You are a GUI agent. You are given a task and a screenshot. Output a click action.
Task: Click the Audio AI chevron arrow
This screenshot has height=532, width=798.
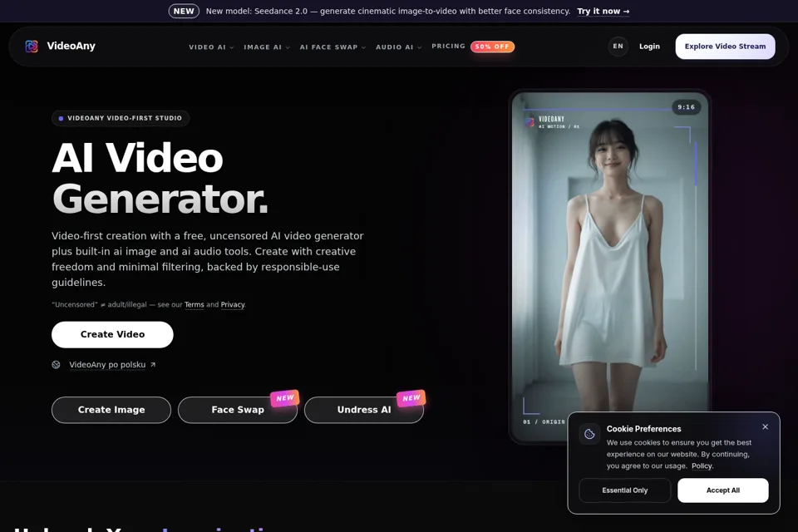[x=419, y=47]
